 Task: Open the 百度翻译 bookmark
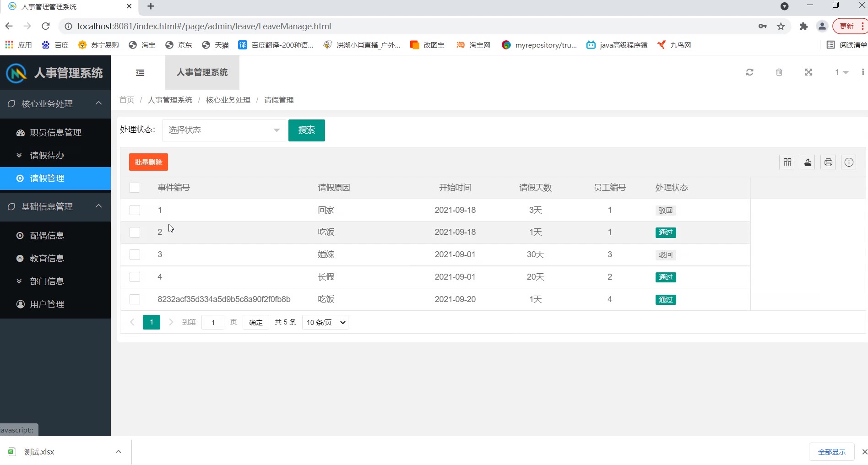(276, 45)
